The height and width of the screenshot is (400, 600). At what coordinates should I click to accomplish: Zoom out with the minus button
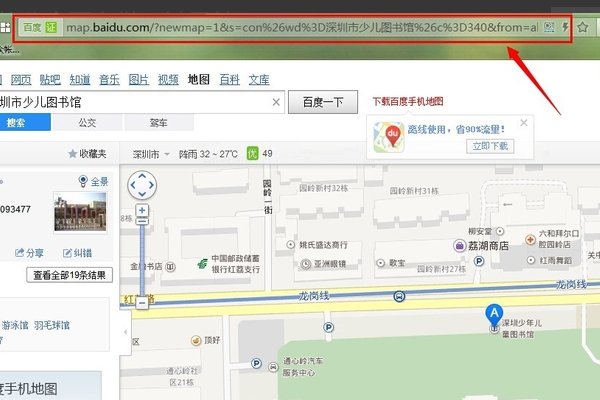coord(142,303)
